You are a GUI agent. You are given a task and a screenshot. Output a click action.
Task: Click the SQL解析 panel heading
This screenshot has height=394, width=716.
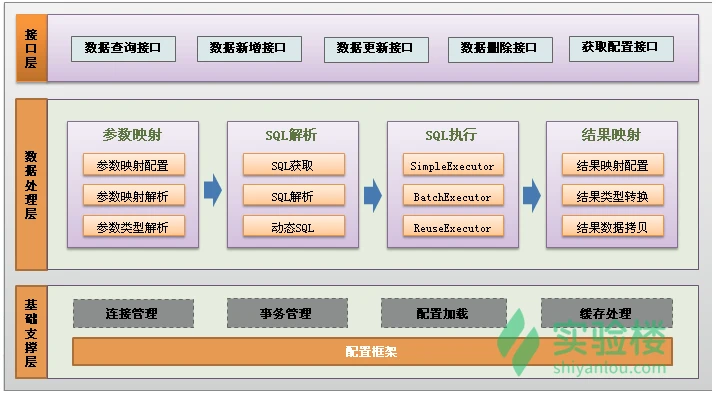tap(291, 135)
